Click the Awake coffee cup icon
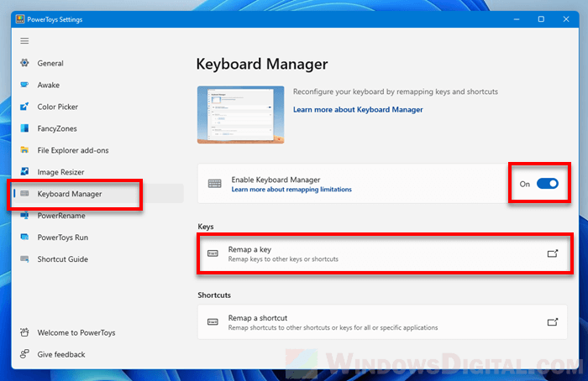Image resolution: width=588 pixels, height=381 pixels. 24,85
